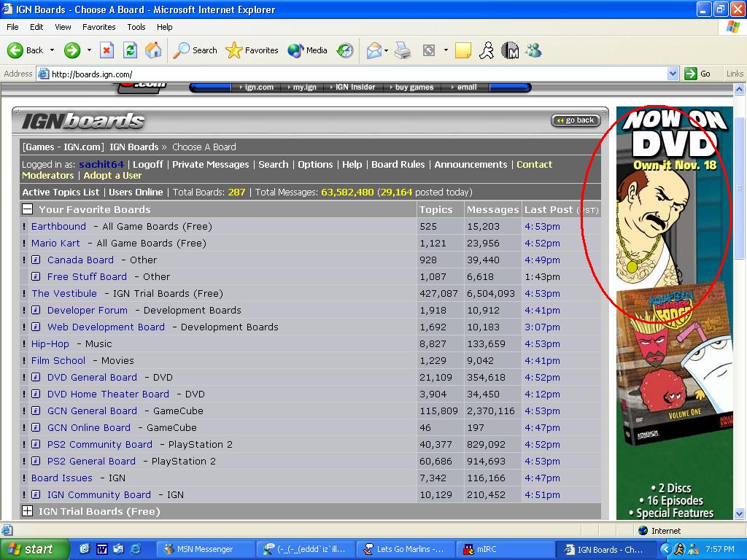Click the info icon beside Developer Forum
This screenshot has height=560, width=747.
pos(36,310)
